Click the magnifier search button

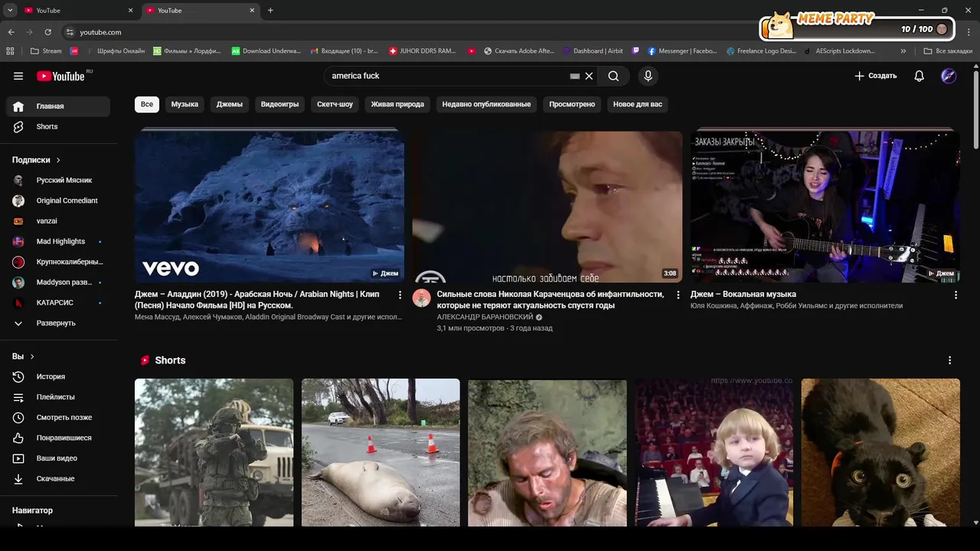613,76
